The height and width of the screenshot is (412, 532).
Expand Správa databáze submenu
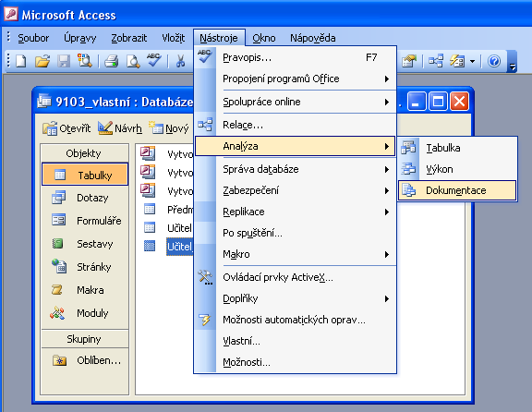296,169
